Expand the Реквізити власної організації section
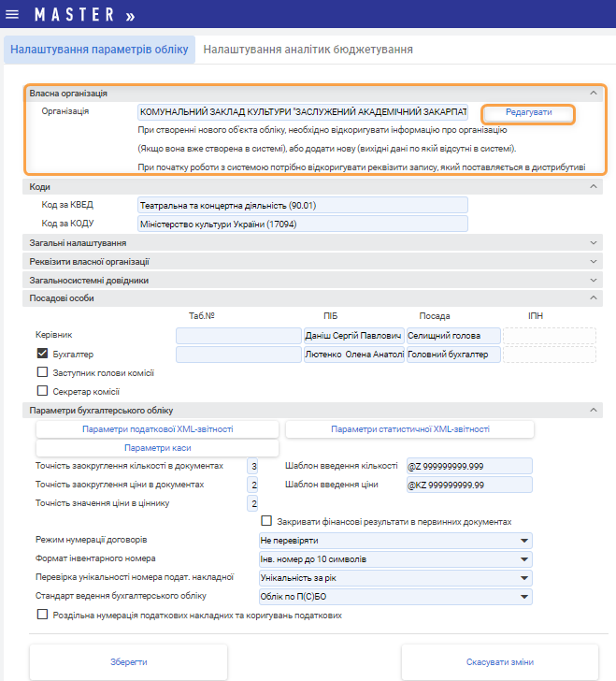The width and height of the screenshot is (616, 681). click(x=593, y=262)
